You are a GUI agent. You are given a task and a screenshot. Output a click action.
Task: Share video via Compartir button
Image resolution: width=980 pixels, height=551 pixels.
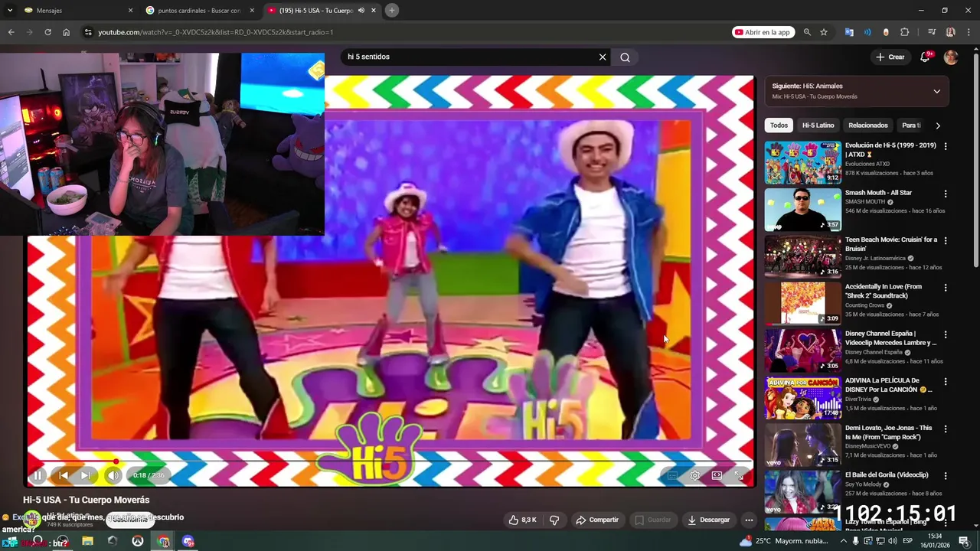tap(597, 520)
